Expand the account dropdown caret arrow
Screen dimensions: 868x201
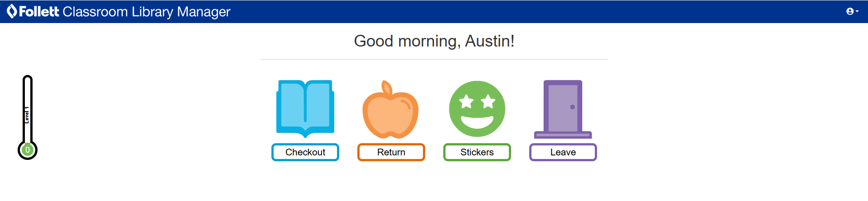click(x=857, y=11)
